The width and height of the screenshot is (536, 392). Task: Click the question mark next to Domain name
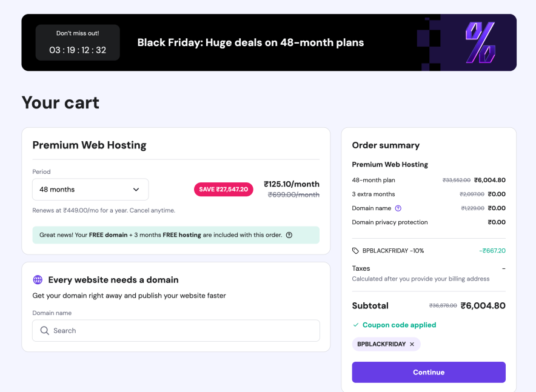[398, 208]
